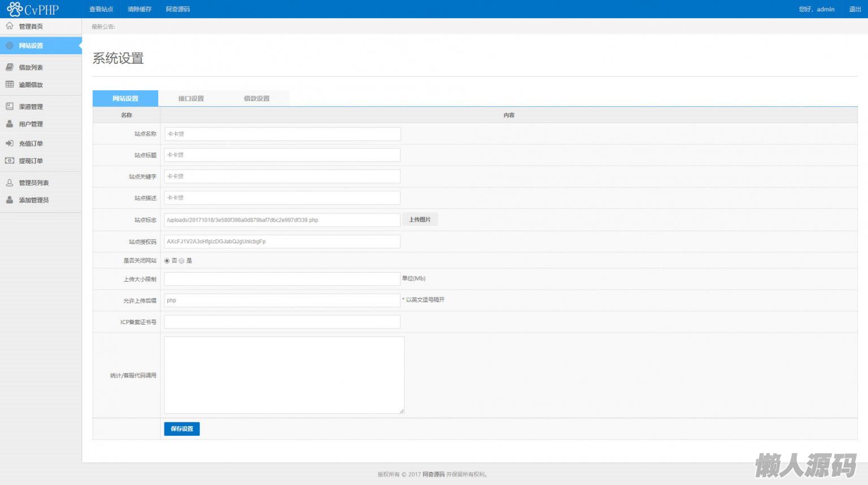Screen dimensions: 868x485
Task: Click the ICP备案证书号 input field
Action: pyautogui.click(x=283, y=322)
